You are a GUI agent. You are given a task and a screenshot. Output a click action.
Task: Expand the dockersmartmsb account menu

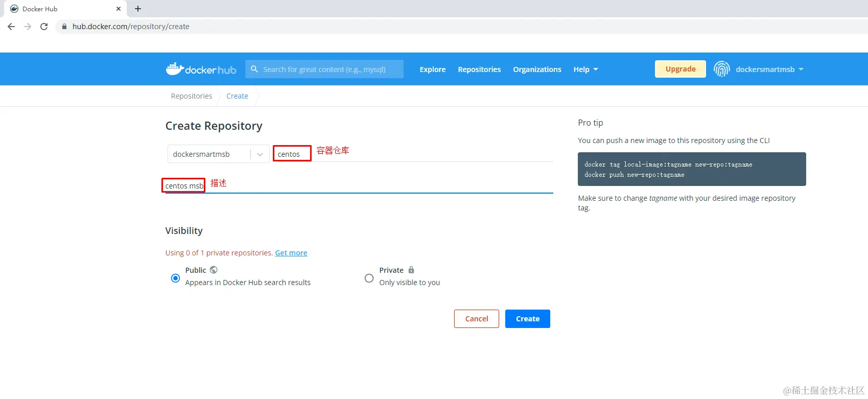click(769, 69)
